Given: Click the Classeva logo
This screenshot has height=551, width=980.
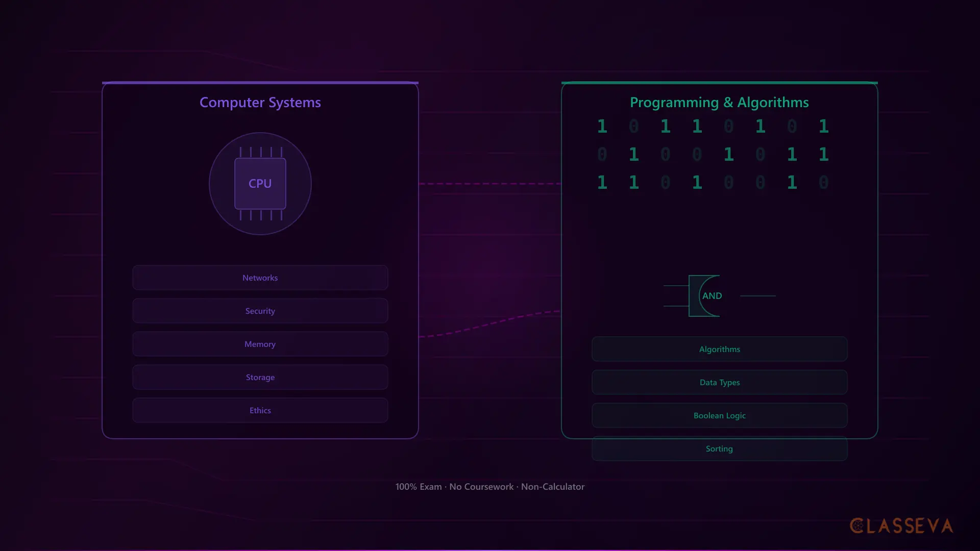Looking at the screenshot, I should click(901, 526).
